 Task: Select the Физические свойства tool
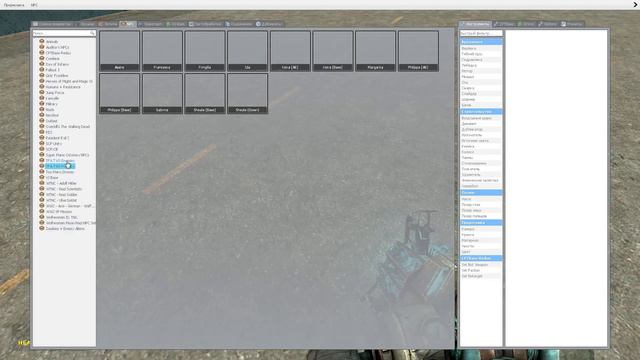(x=481, y=180)
